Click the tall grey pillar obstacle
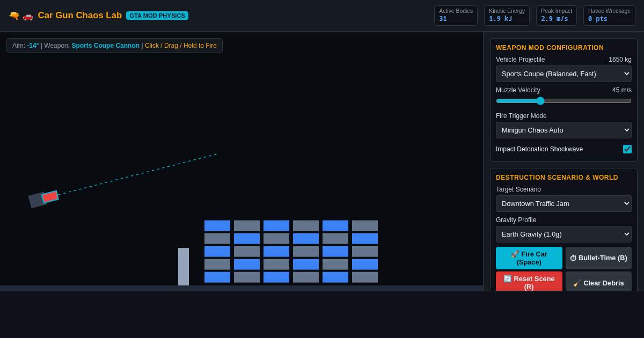Screen dimensions: 644x338 184,267
